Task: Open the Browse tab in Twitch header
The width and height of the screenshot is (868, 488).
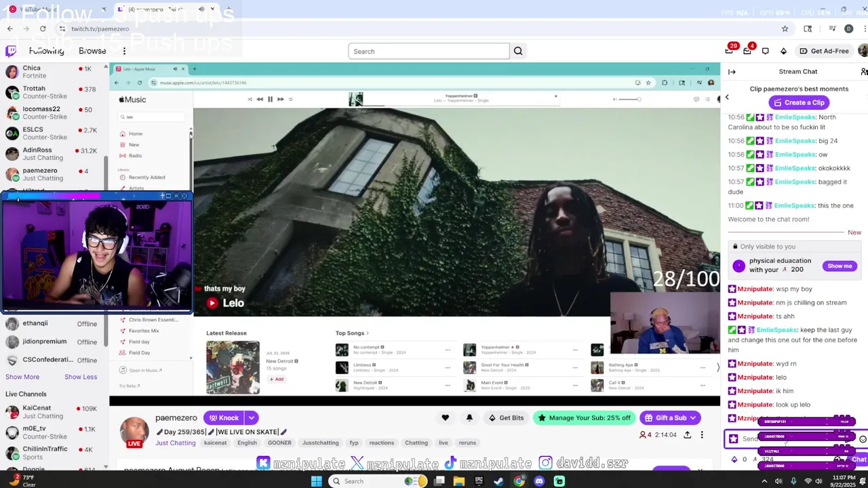Action: pos(92,51)
